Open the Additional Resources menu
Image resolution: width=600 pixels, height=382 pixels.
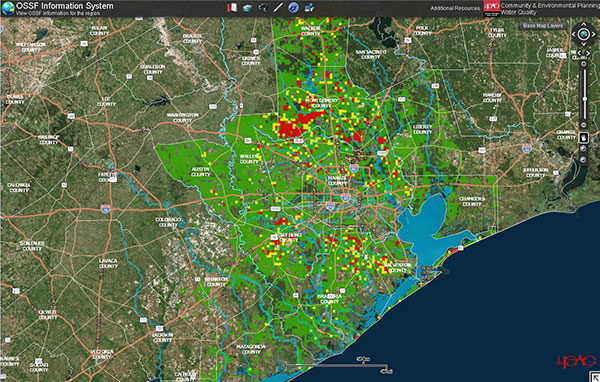pyautogui.click(x=455, y=8)
